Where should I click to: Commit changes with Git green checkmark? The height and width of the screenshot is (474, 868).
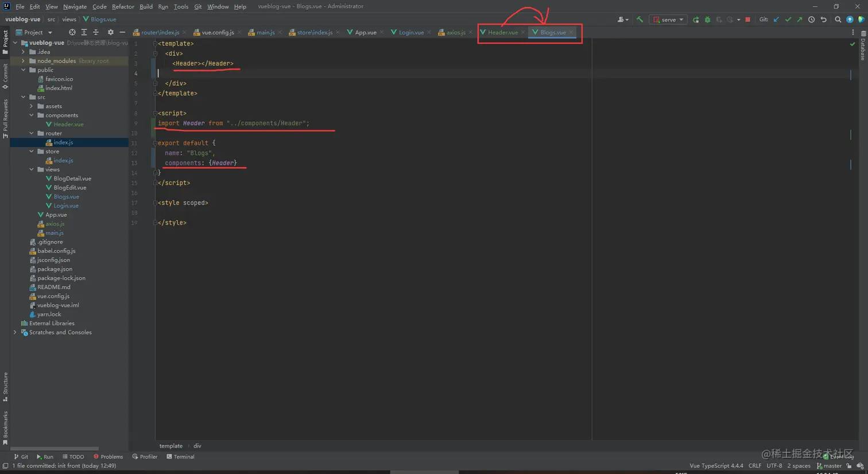(x=788, y=20)
